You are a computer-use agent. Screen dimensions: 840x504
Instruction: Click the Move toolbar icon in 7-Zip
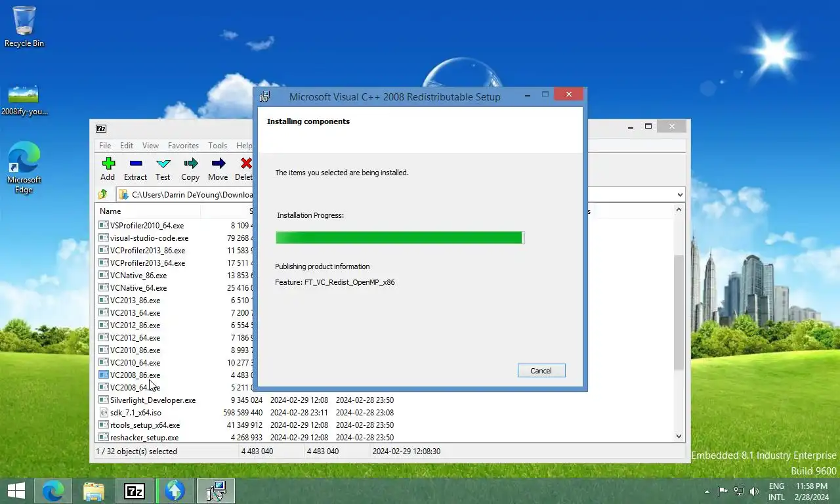coord(218,163)
